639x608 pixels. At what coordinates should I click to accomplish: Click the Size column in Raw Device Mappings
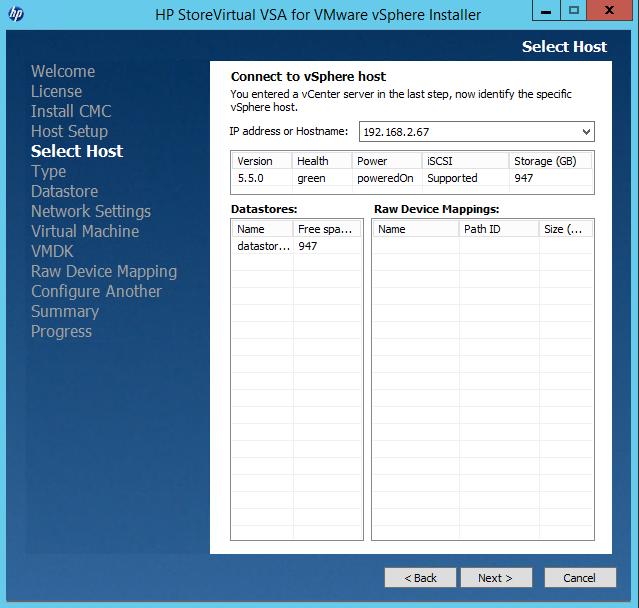tap(564, 229)
